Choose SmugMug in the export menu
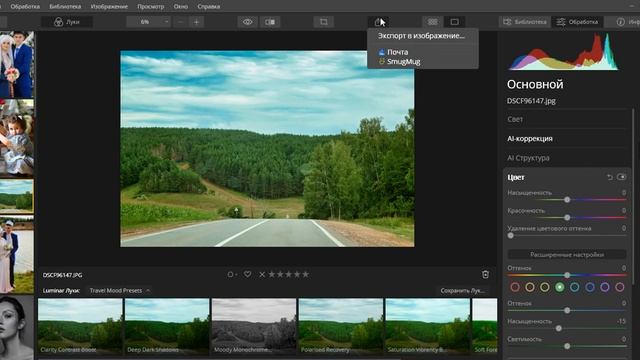The width and height of the screenshot is (640, 360). click(403, 62)
